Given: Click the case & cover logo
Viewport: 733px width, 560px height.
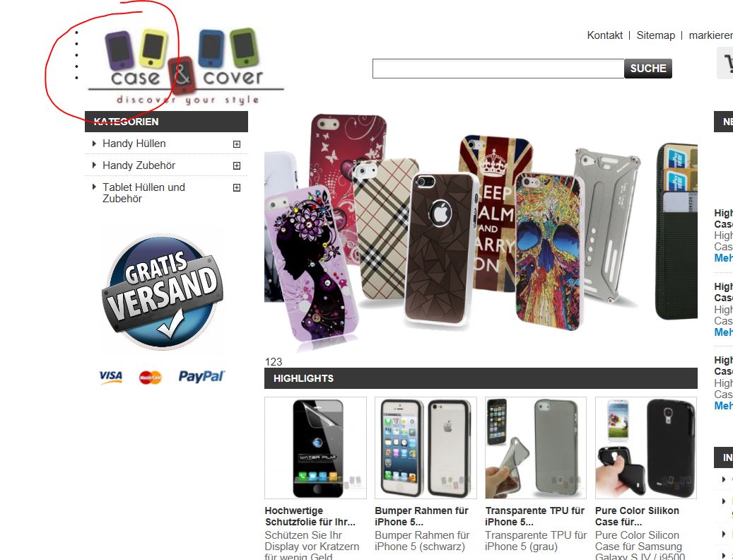Looking at the screenshot, I should pos(186,67).
